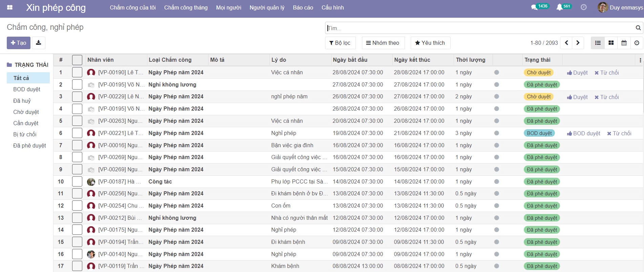Go to previous page of records
The width and height of the screenshot is (644, 272).
tap(566, 43)
